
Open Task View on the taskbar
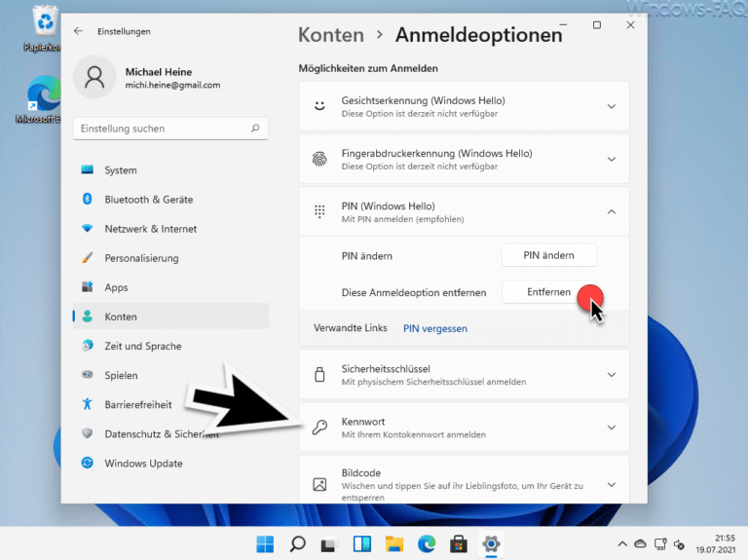pos(329,543)
